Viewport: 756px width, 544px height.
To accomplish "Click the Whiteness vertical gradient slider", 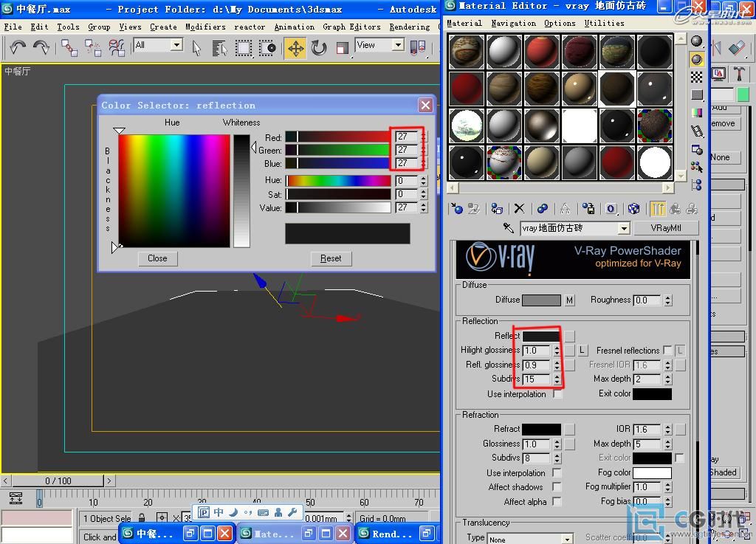I will click(242, 191).
